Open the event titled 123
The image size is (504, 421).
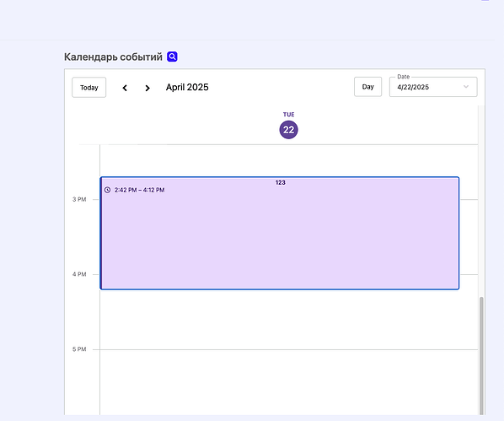pyautogui.click(x=280, y=233)
